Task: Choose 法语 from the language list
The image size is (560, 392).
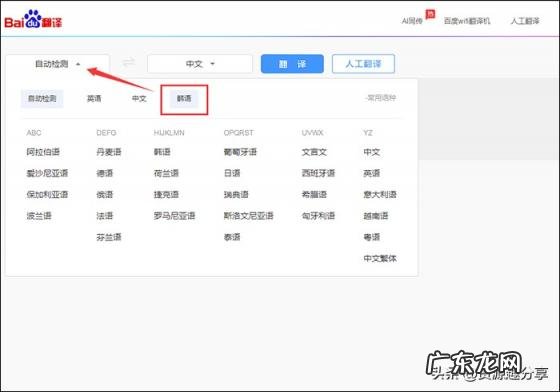Action: (x=105, y=216)
